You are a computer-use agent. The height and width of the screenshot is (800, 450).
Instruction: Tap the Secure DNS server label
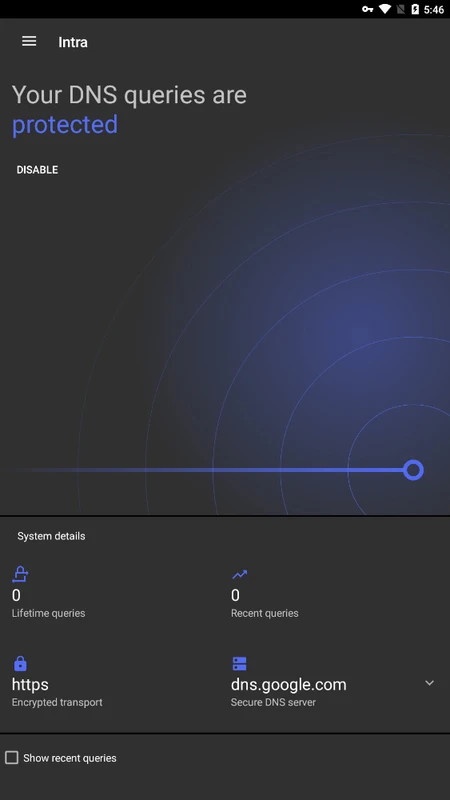(273, 703)
